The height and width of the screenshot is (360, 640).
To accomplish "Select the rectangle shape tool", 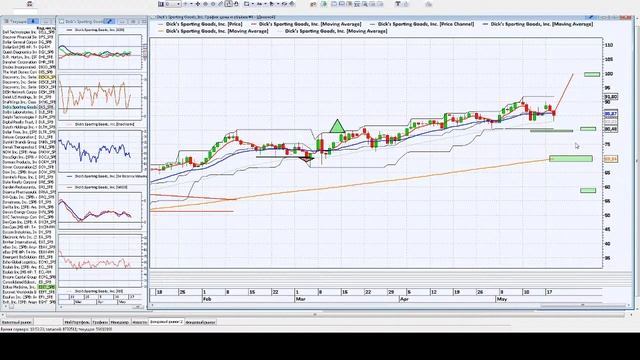I will coord(247,4).
